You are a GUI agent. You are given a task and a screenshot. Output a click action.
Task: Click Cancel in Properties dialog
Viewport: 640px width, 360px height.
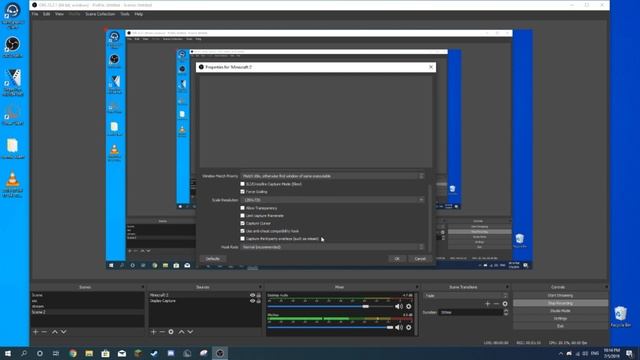pyautogui.click(x=420, y=259)
